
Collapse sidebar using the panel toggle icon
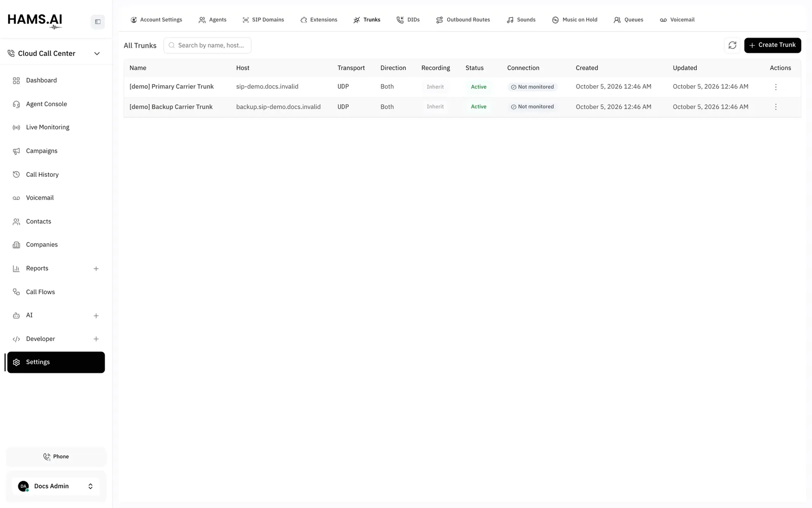tap(97, 22)
